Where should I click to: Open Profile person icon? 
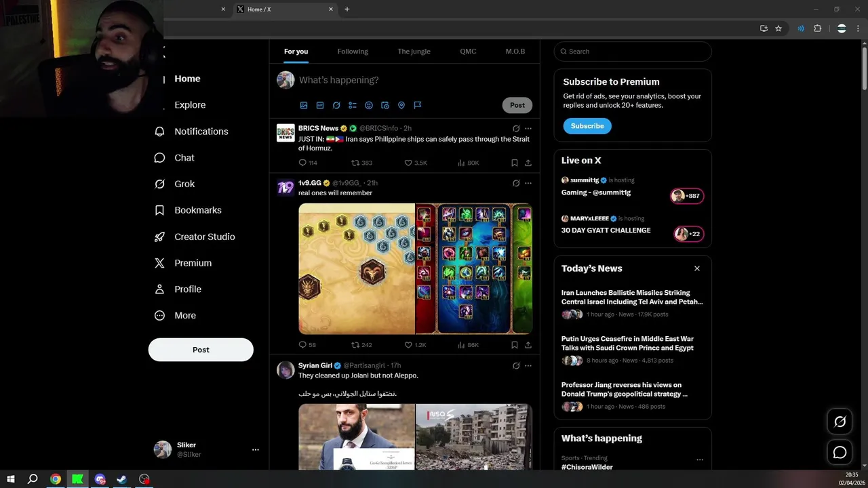[160, 289]
